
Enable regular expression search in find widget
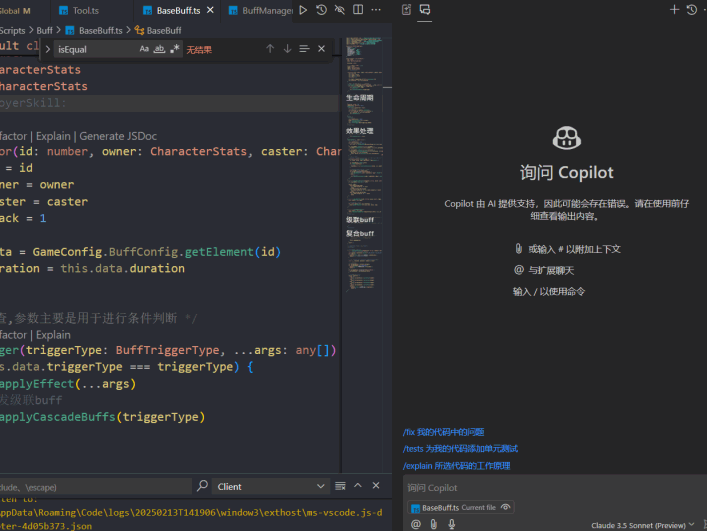pos(175,49)
